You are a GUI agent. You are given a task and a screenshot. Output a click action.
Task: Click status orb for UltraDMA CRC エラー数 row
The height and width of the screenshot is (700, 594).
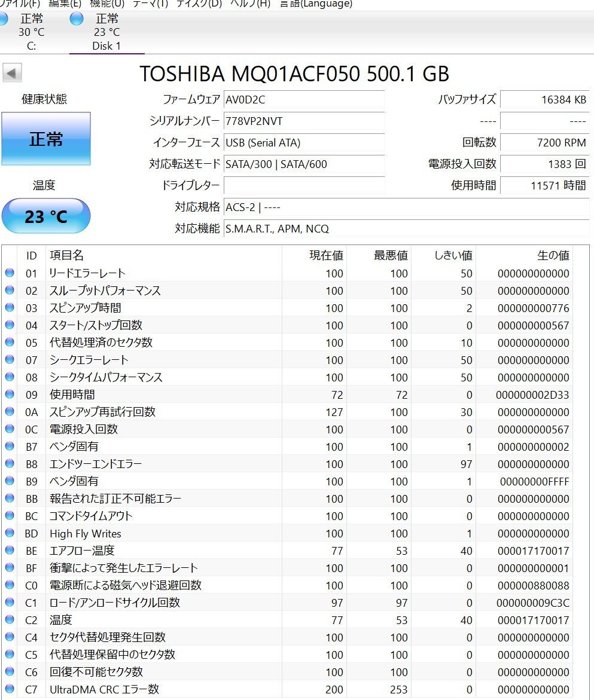10,689
